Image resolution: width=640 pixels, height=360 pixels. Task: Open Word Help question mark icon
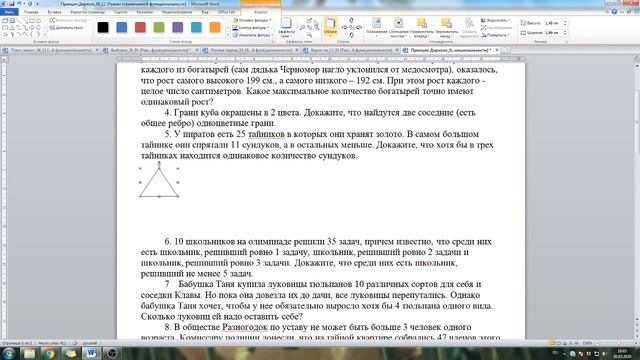(x=614, y=12)
